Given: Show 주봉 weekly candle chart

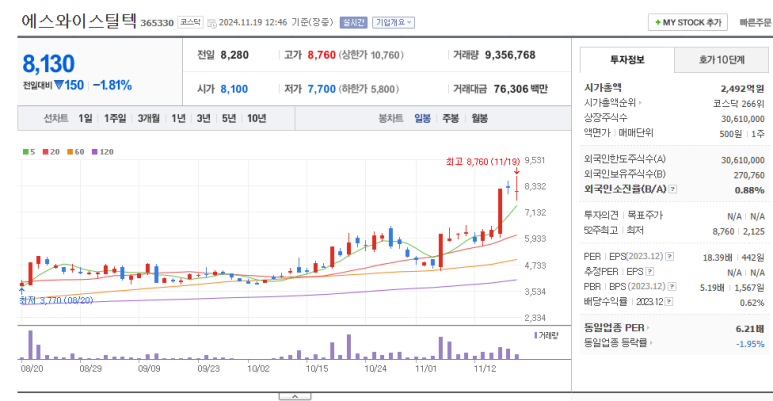Looking at the screenshot, I should [x=451, y=118].
